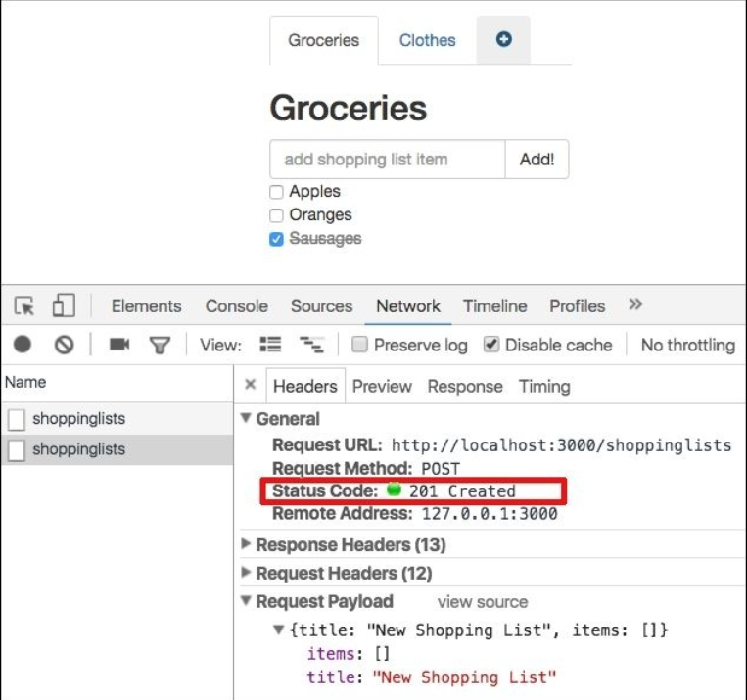Viewport: 747px width, 700px height.
Task: Focus the add shopping list item field
Action: [387, 160]
